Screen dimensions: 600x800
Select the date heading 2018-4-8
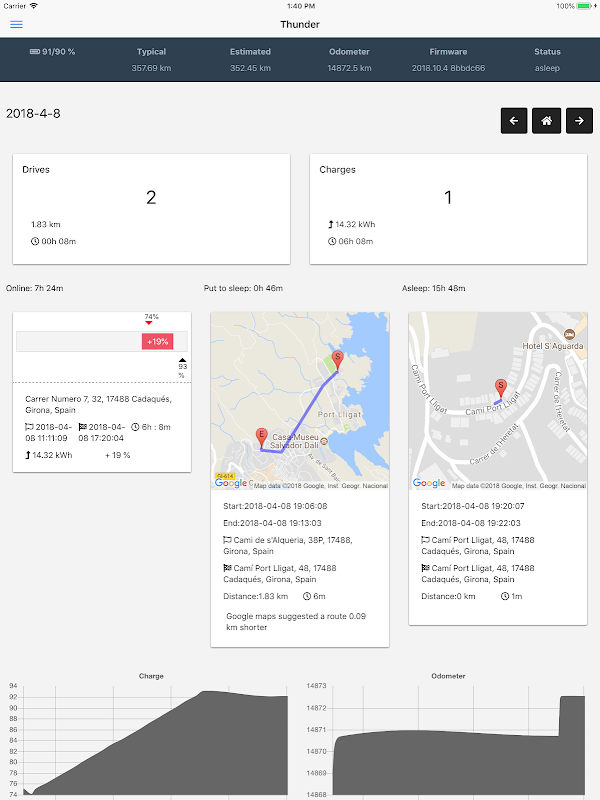coord(33,114)
